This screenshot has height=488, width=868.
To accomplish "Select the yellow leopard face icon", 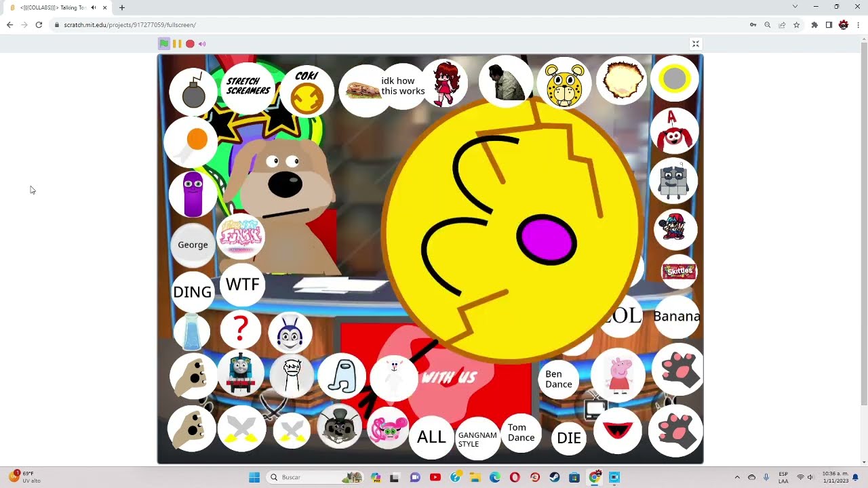I will click(565, 84).
